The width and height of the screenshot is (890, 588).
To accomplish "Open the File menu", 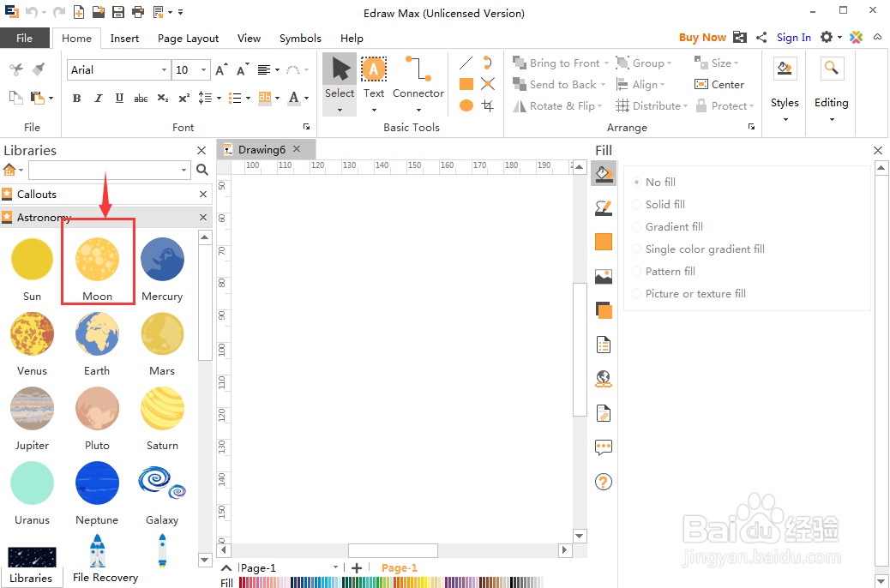I will tap(24, 38).
